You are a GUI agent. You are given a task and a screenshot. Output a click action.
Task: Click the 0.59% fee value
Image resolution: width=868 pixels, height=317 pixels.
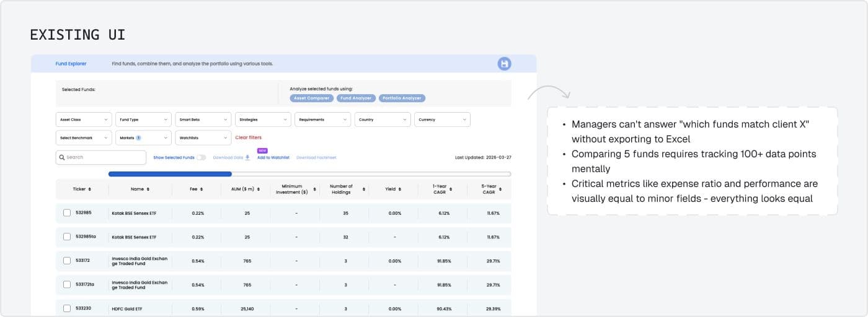[198, 308]
